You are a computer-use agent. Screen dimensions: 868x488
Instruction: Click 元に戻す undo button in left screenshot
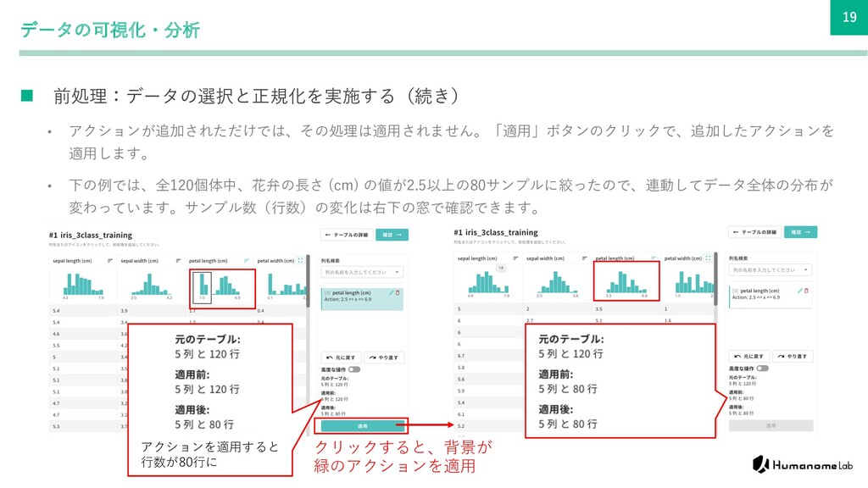click(341, 358)
